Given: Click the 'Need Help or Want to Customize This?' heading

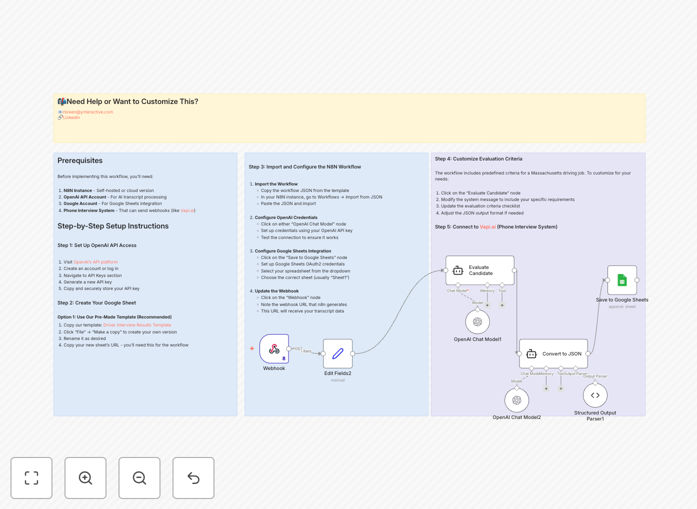Looking at the screenshot, I should [x=132, y=101].
